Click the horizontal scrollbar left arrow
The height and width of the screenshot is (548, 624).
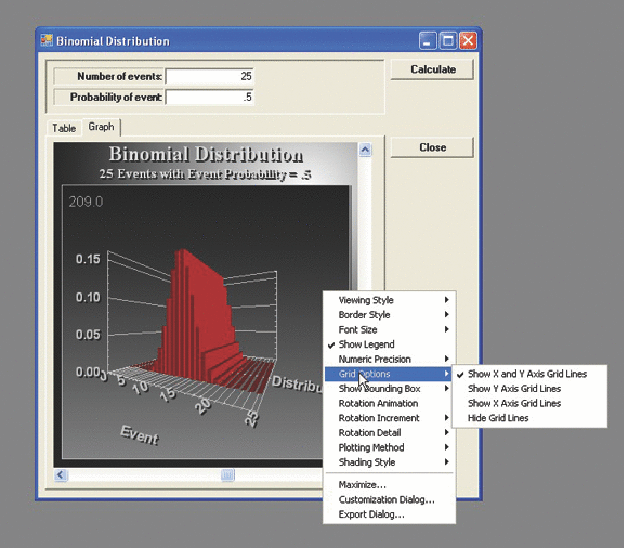tap(61, 475)
